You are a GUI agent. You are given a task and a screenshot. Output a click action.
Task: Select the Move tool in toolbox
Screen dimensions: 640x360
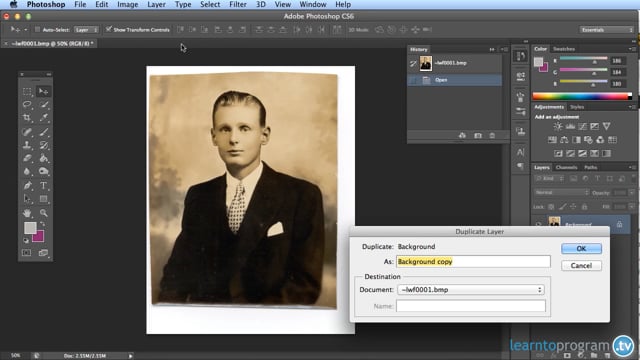[43, 91]
